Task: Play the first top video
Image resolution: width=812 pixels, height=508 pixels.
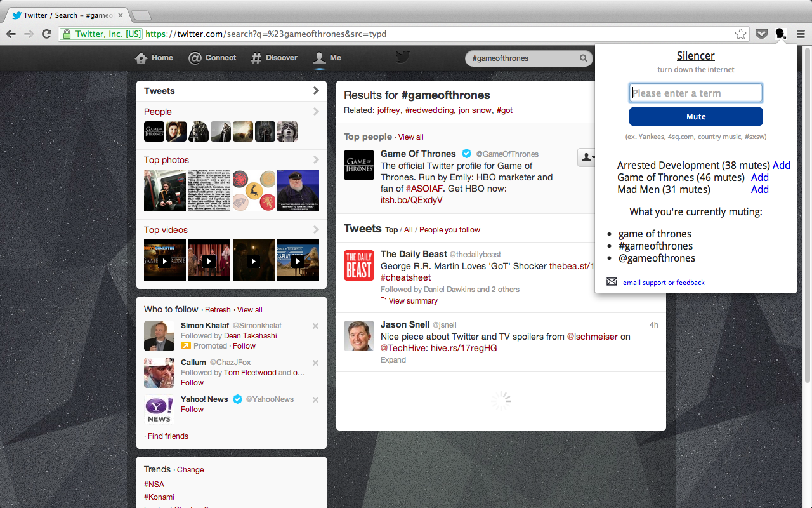Action: (165, 260)
